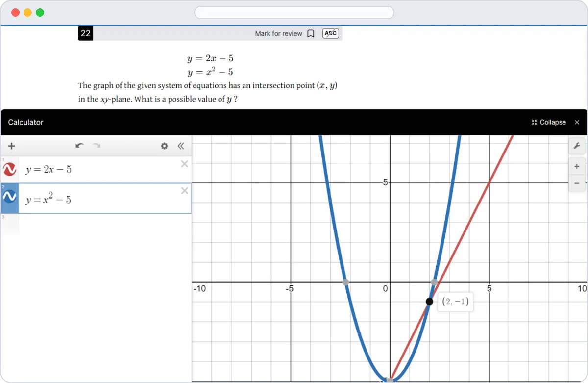
Task: Toggle visibility of the blue y=x²−5 graph
Action: (10, 197)
